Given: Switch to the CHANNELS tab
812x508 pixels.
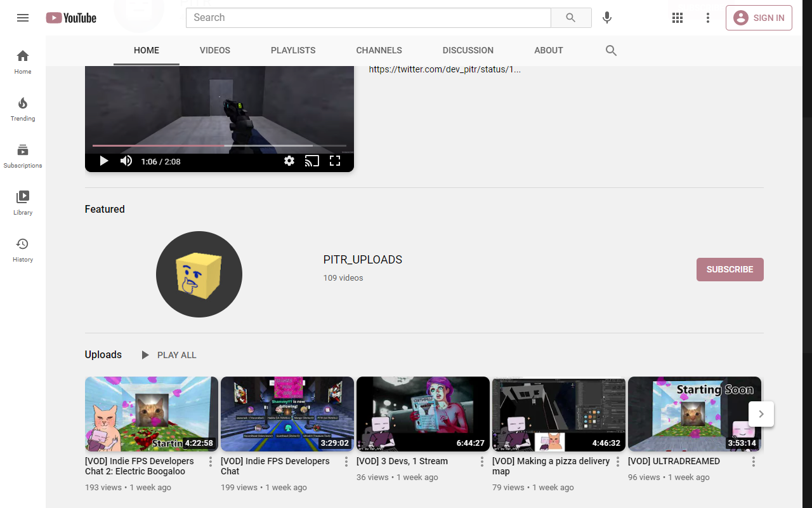Looking at the screenshot, I should [x=379, y=50].
